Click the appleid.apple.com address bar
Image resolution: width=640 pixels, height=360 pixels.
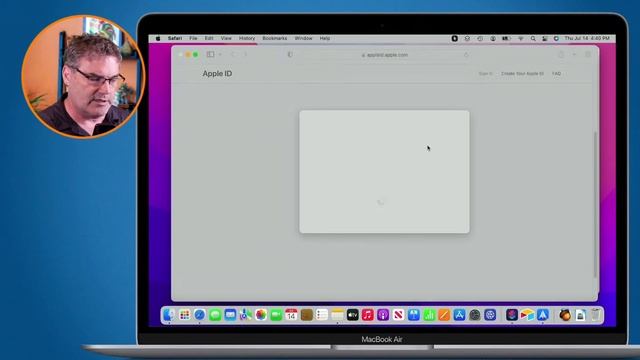pos(384,55)
